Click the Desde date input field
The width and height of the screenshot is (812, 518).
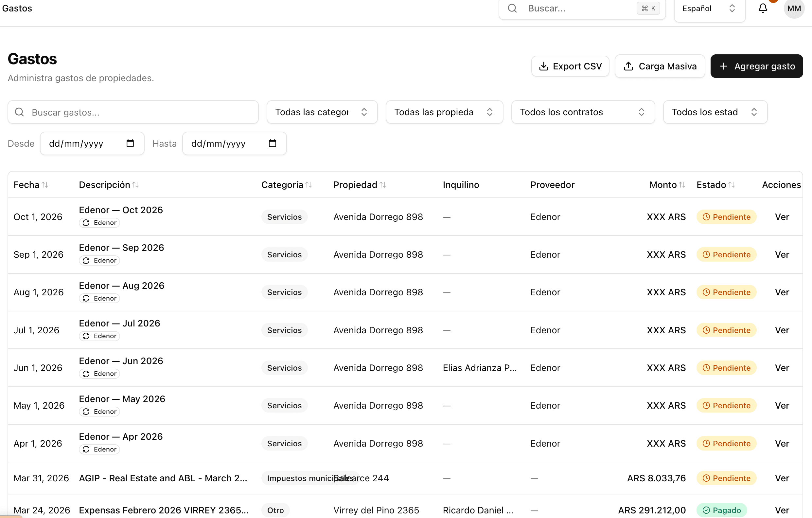pyautogui.click(x=92, y=143)
